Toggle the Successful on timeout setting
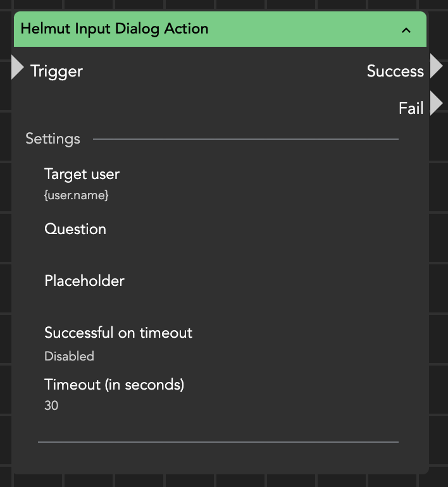Viewport: 448px width, 487px height. click(x=118, y=333)
